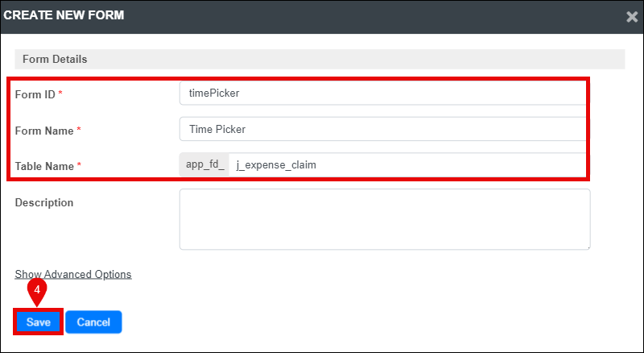The height and width of the screenshot is (353, 644).
Task: Expand Show Advanced Options
Action: click(x=73, y=274)
